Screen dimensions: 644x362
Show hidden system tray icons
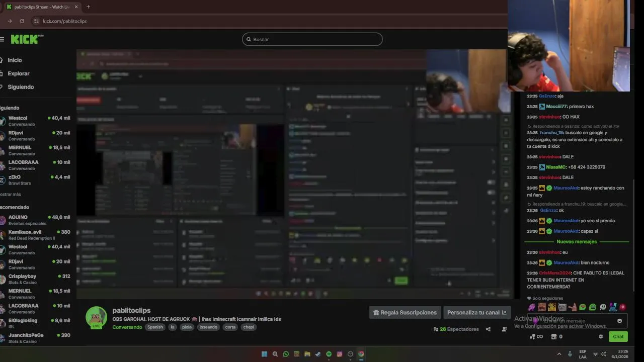[x=559, y=354]
